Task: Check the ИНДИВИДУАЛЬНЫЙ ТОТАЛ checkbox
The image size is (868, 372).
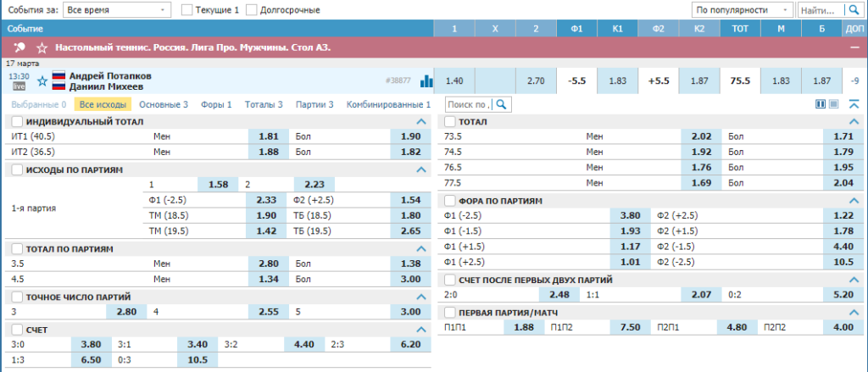Action: (17, 122)
